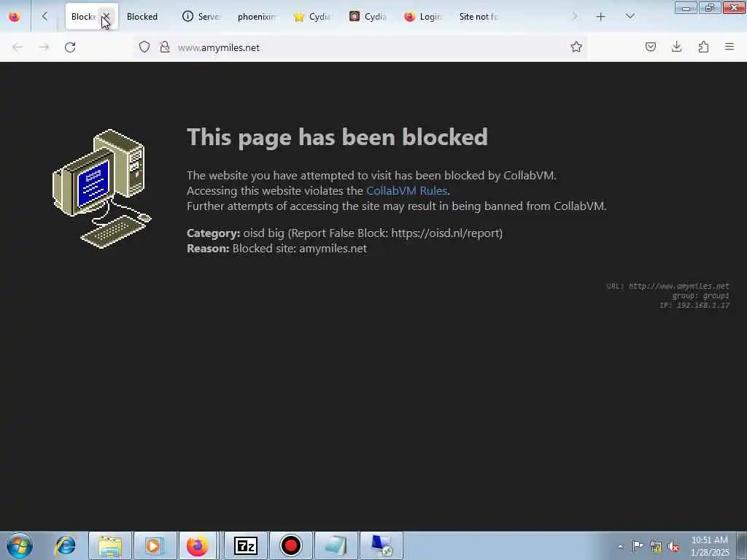
Task: Click the IP 192.168.1.17 text
Action: pyautogui.click(x=694, y=306)
